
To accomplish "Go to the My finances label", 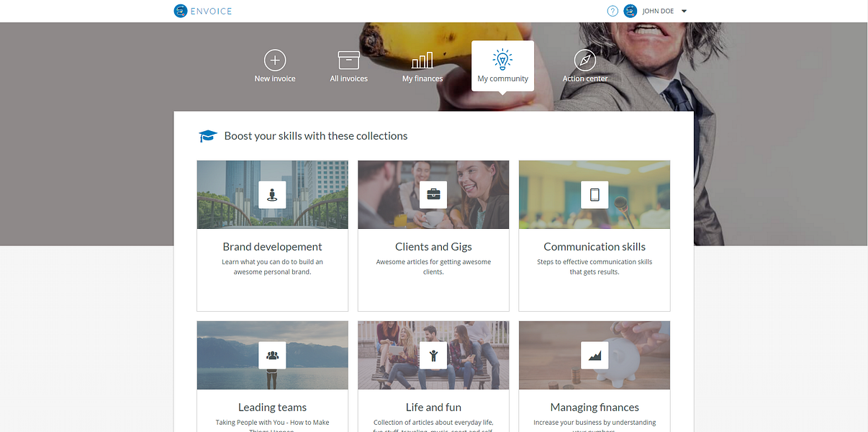I will pyautogui.click(x=422, y=78).
